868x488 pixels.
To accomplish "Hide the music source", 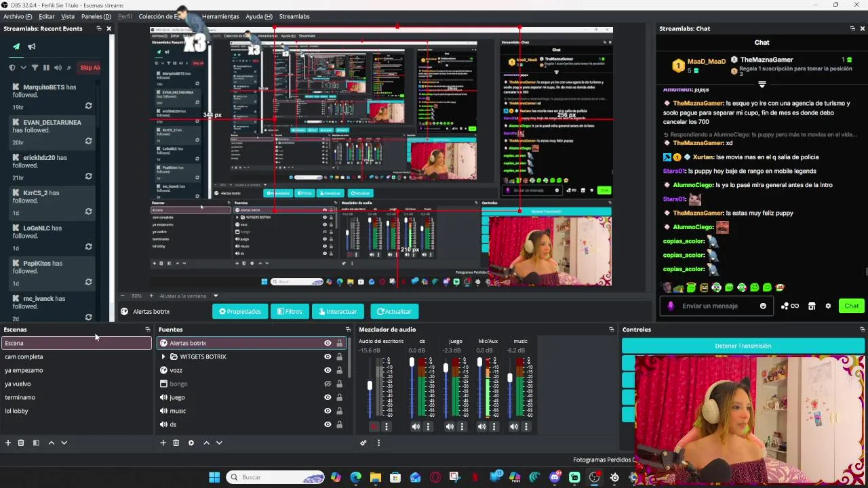I will (x=328, y=411).
